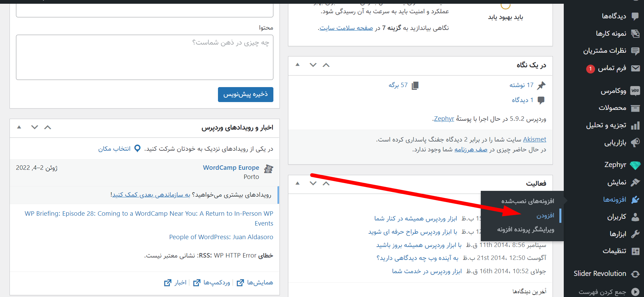Click ذخیره پیش‌نویس button
Screen dimensions: 644x297
coord(245,94)
